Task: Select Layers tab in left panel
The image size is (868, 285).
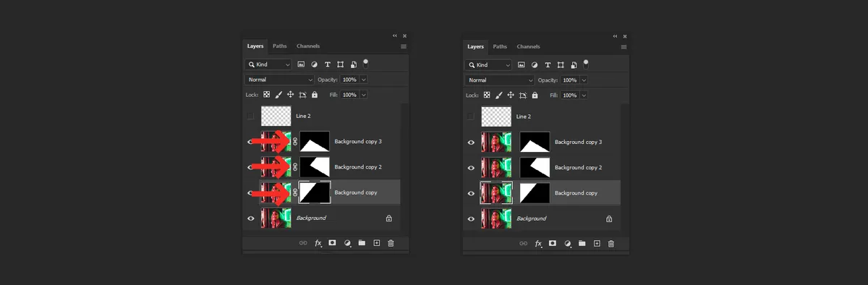Action: click(255, 46)
